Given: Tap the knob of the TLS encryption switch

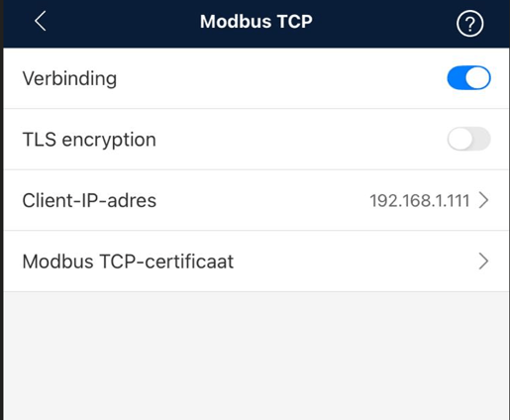Looking at the screenshot, I should point(460,139).
